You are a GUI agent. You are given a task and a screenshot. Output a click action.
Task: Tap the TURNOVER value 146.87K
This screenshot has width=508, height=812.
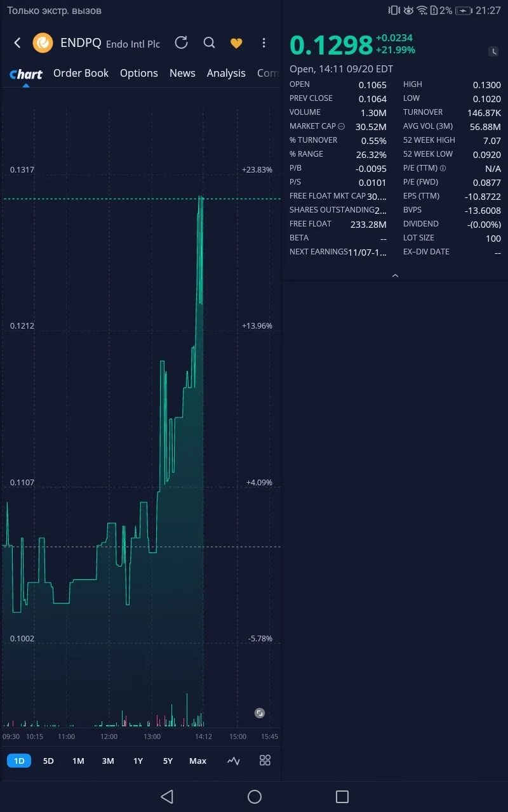coord(484,112)
